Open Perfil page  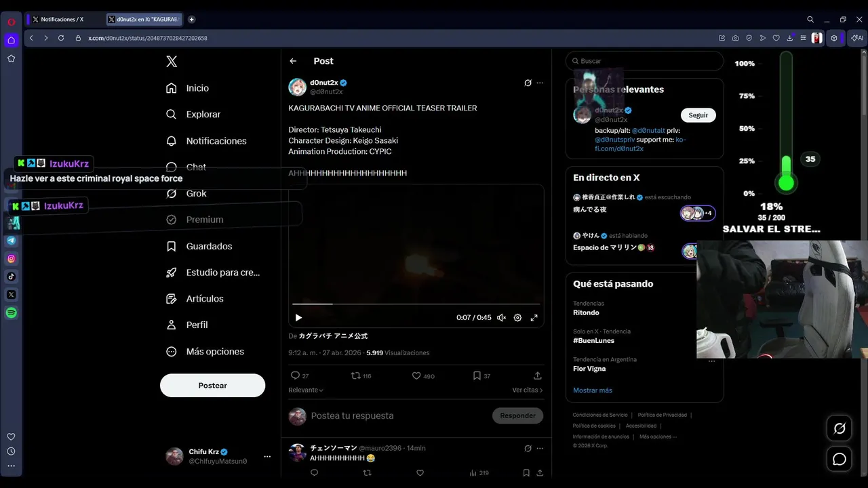click(187, 325)
